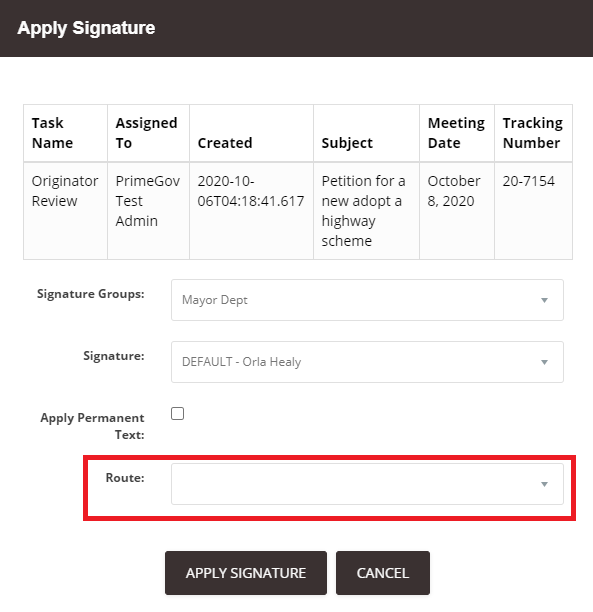The image size is (593, 612).
Task: Click the October 8, 2020 meeting date cell
Action: (457, 211)
